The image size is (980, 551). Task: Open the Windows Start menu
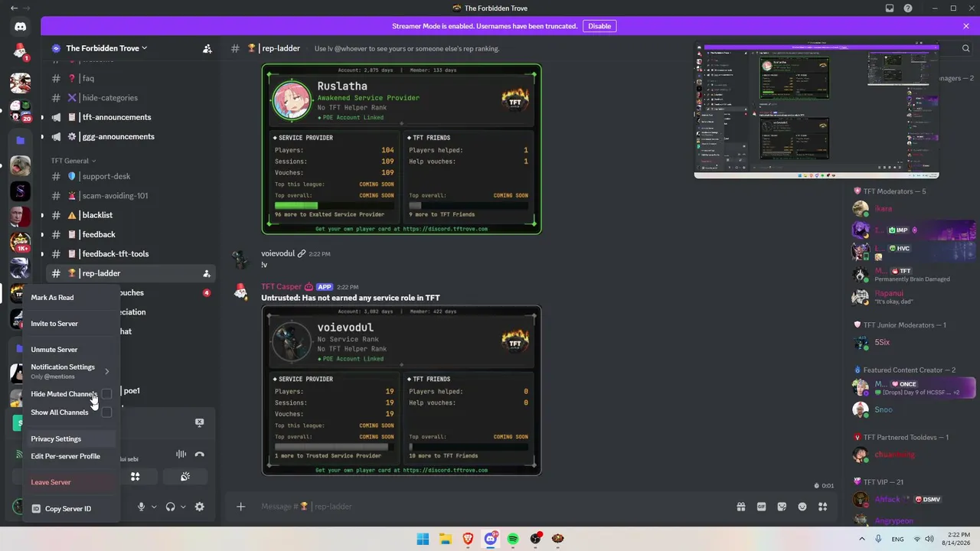coord(423,539)
